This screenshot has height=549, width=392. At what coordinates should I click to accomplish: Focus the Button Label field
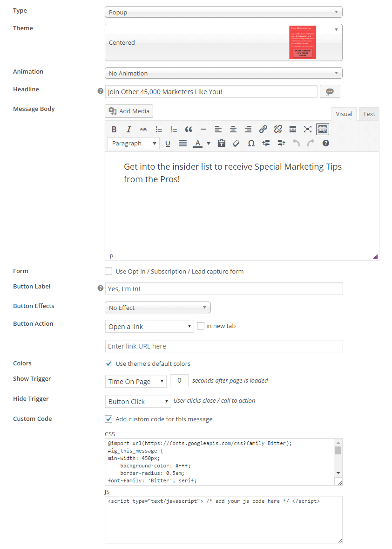click(224, 289)
